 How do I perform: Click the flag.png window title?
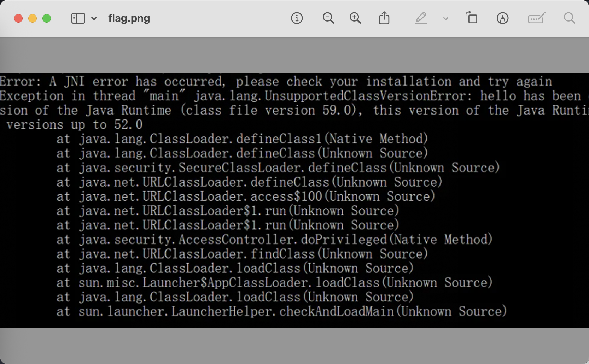(x=129, y=18)
